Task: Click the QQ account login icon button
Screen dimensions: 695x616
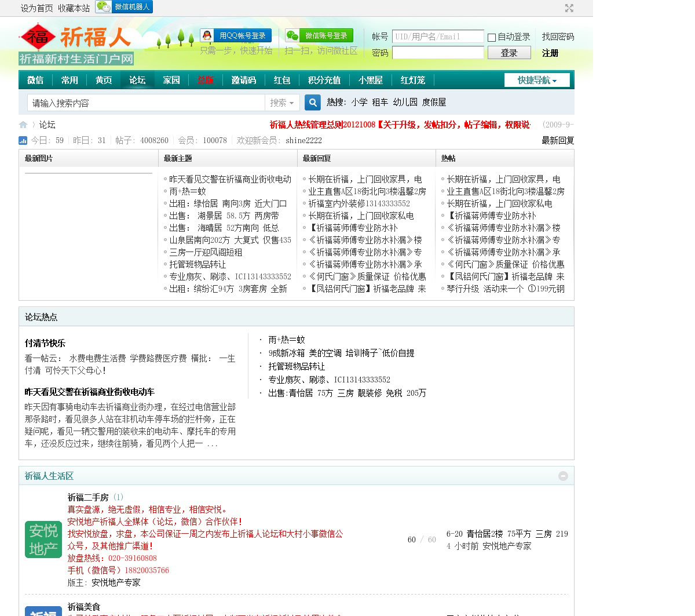Action: click(x=236, y=36)
